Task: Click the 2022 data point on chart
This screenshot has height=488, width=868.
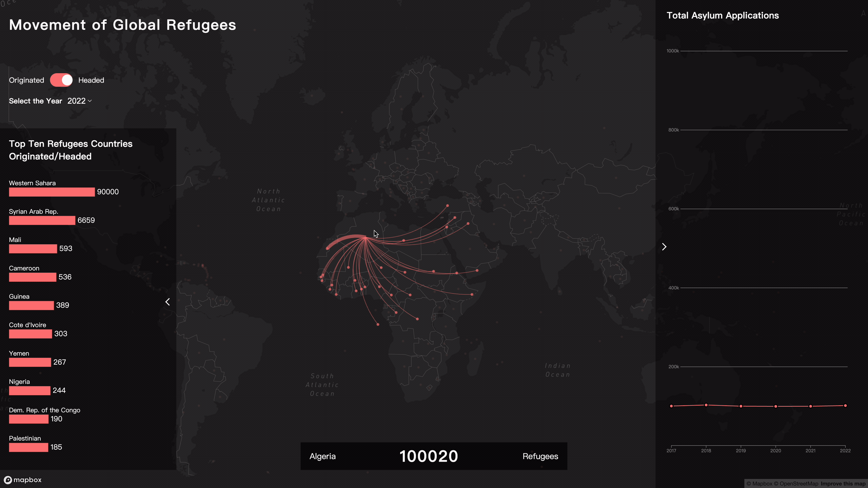Action: (845, 406)
